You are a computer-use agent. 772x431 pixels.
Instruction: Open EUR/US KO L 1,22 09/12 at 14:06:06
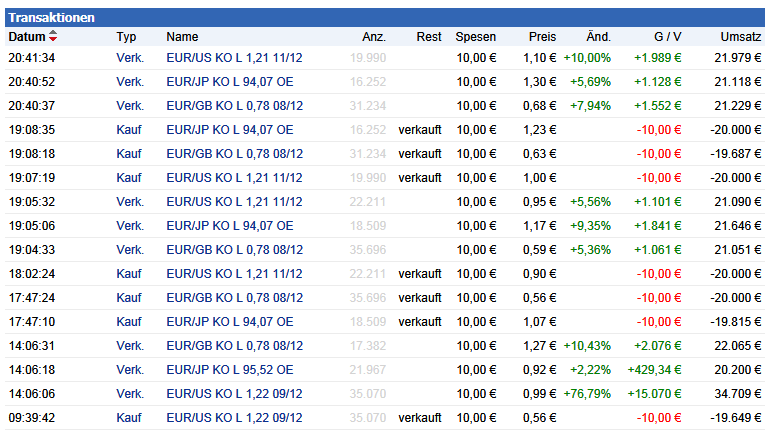coord(234,394)
